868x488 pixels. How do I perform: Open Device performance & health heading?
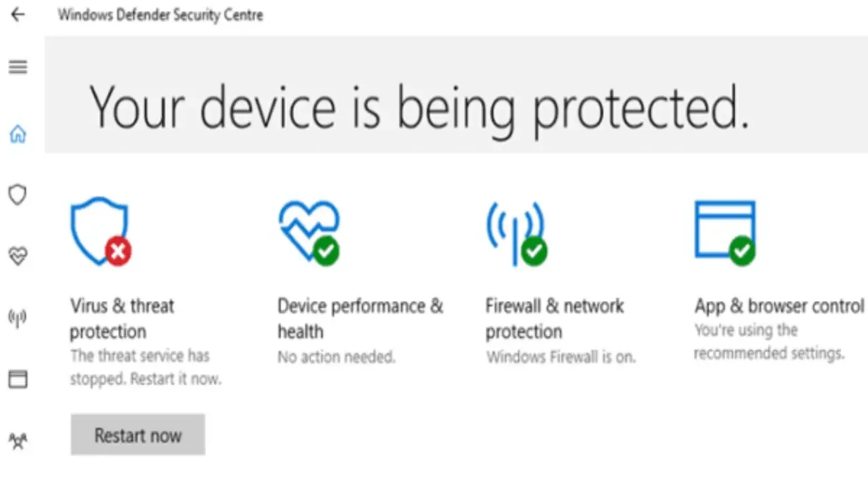point(360,319)
